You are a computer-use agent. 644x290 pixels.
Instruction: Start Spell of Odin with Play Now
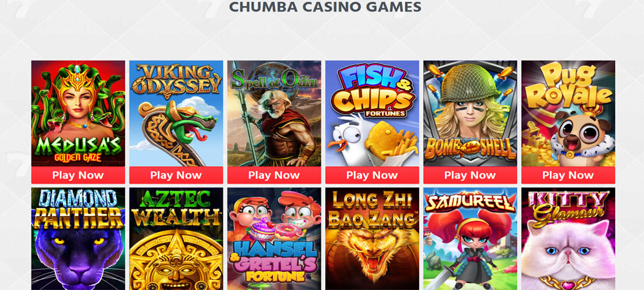[274, 175]
